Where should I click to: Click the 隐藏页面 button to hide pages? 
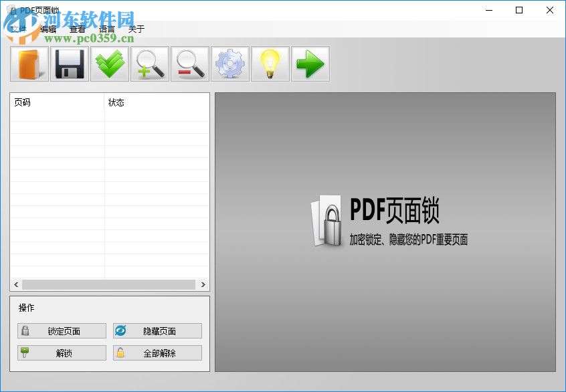157,330
